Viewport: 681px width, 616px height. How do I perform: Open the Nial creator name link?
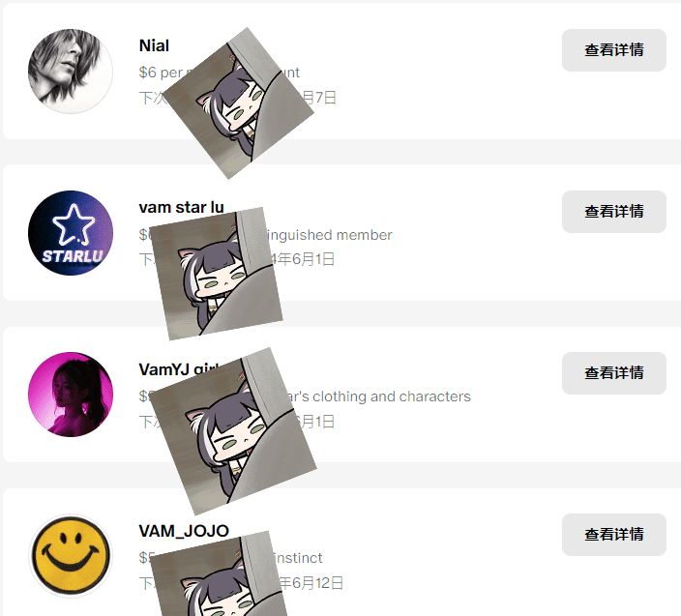pyautogui.click(x=154, y=45)
